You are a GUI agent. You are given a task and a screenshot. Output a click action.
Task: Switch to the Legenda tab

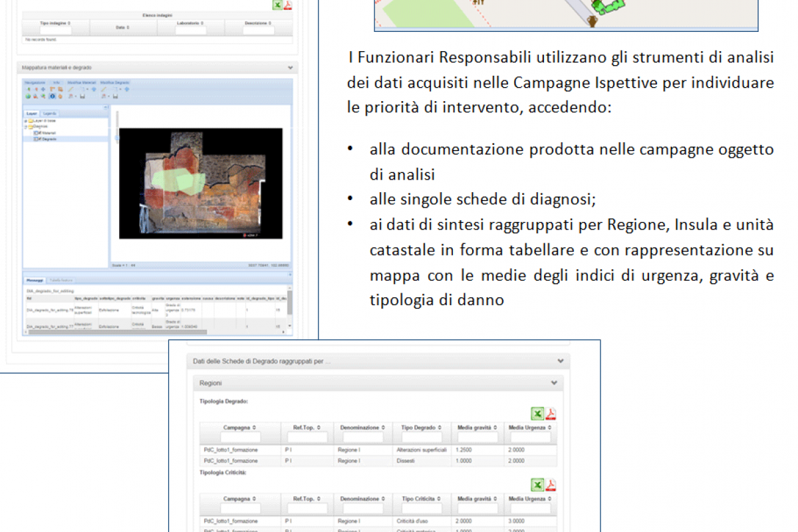tap(50, 113)
